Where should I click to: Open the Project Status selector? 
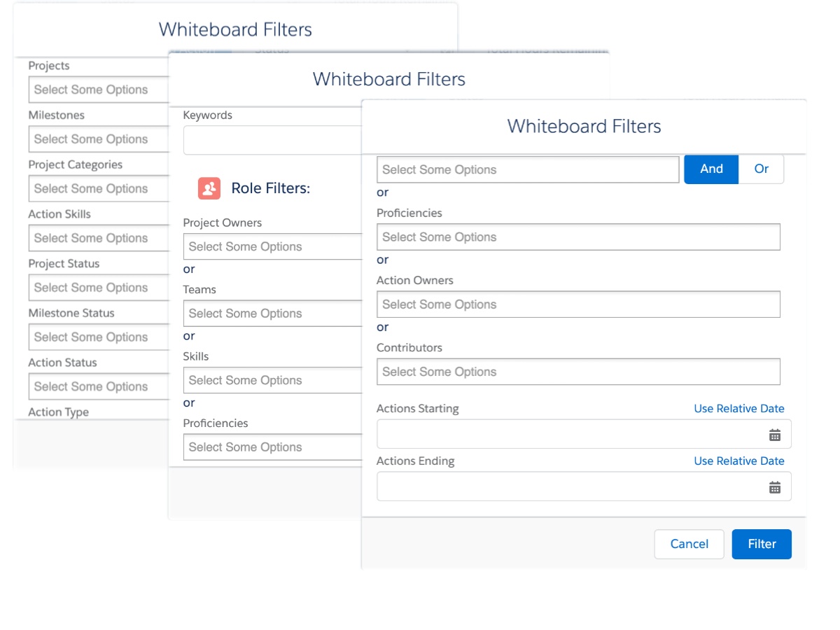coord(98,288)
